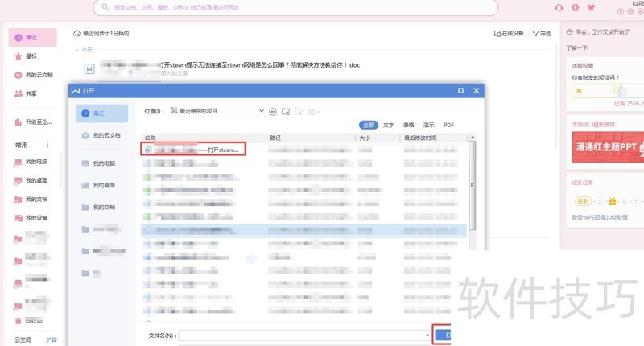Click the file list scrollbar up arrow

tap(473, 137)
